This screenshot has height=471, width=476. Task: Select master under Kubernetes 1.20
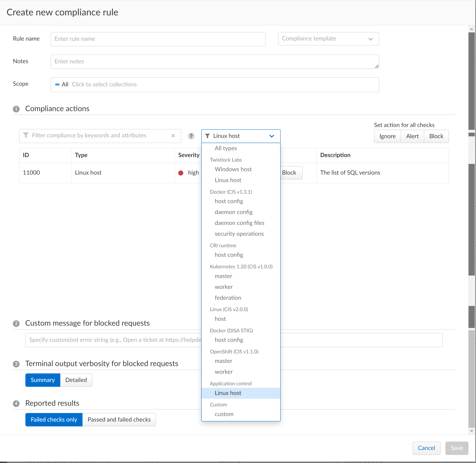click(x=241, y=276)
